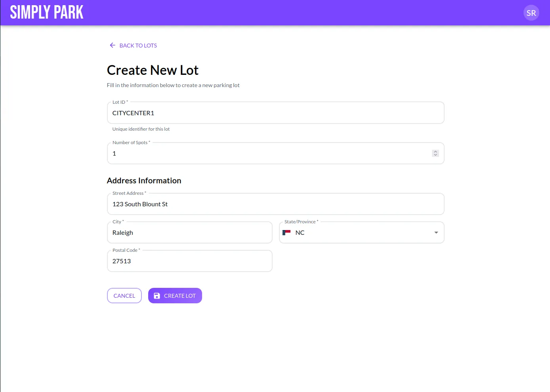Select the Lot ID field showing CITYCENTER1
Screen dimensions: 550x392
click(x=276, y=113)
